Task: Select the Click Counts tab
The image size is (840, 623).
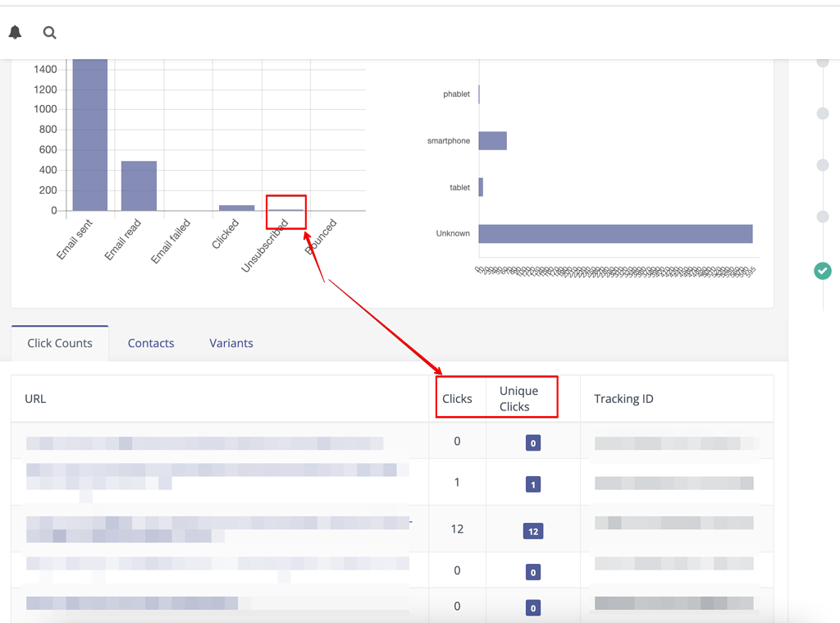Action: click(x=59, y=343)
